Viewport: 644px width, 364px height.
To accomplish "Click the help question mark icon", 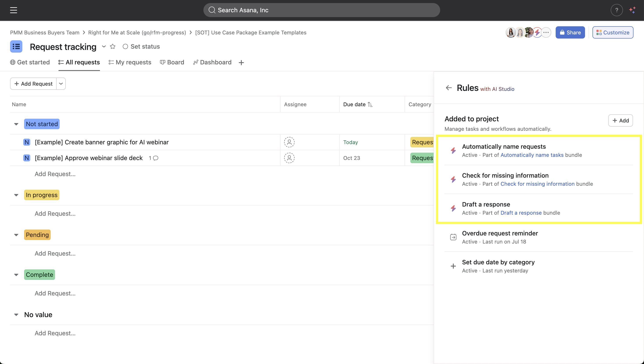I will [x=616, y=10].
